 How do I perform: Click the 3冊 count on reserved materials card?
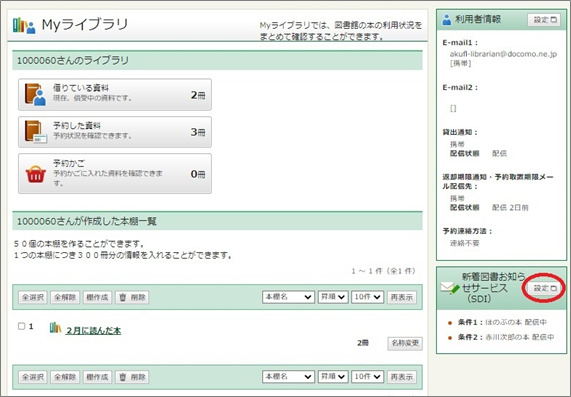pyautogui.click(x=198, y=132)
